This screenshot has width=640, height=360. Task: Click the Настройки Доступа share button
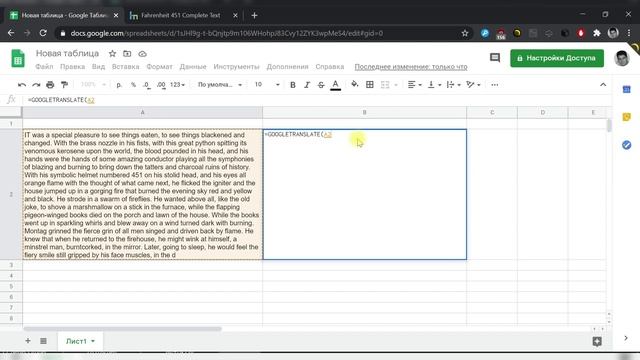click(557, 58)
